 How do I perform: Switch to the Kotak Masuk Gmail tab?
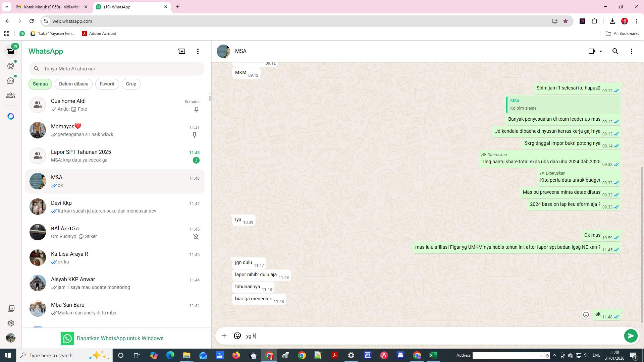coord(50,7)
